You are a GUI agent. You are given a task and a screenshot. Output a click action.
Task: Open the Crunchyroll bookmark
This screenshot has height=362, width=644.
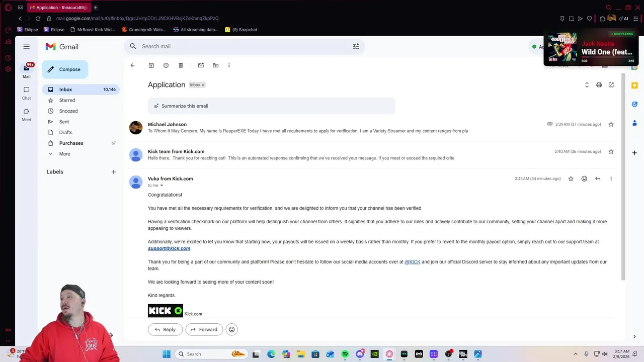[x=144, y=30]
